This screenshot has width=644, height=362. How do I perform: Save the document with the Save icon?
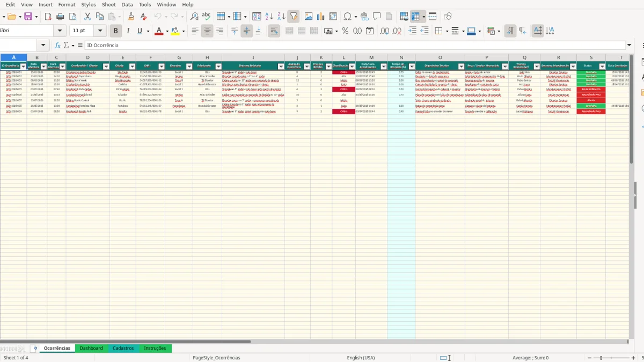28,17
